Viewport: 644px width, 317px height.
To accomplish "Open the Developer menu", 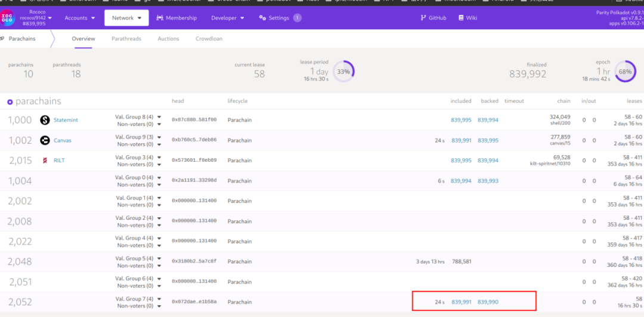I will (228, 18).
